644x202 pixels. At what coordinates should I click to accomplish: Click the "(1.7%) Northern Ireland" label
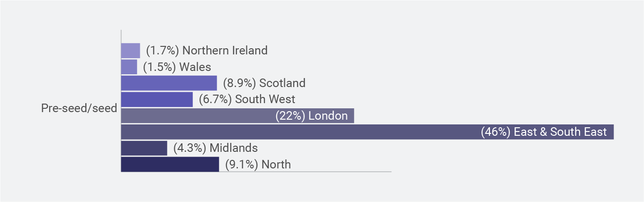click(207, 50)
